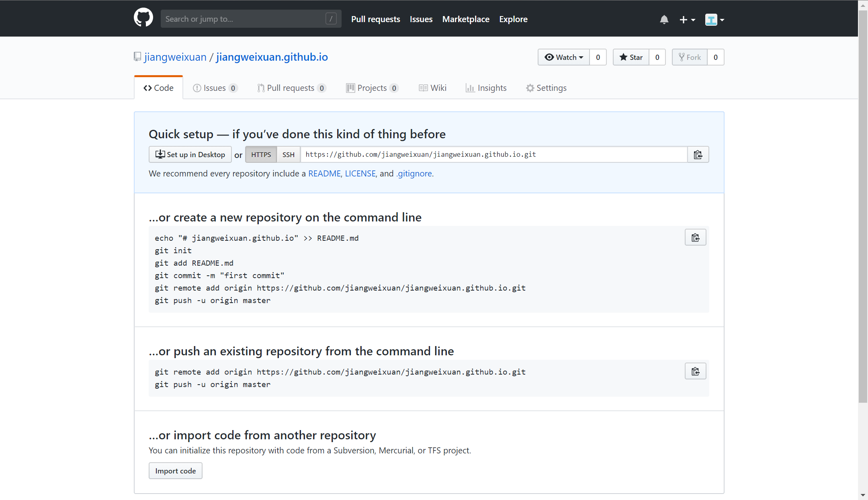
Task: Click the page vertical scrollbar
Action: tap(863, 201)
